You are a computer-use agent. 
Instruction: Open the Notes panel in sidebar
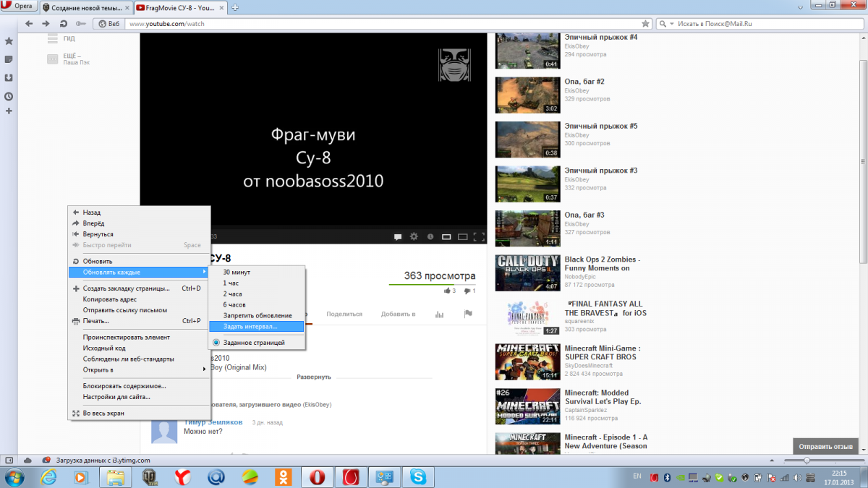9,59
